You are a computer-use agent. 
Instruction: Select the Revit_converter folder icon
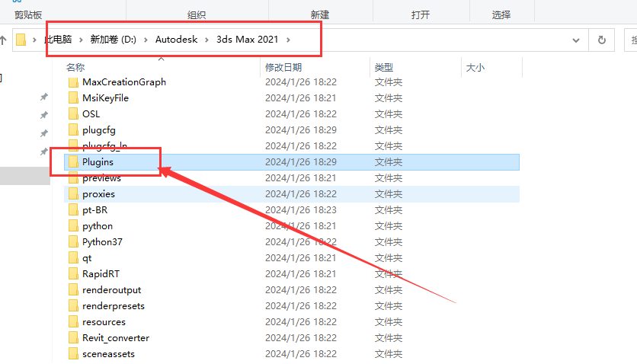[x=74, y=338]
